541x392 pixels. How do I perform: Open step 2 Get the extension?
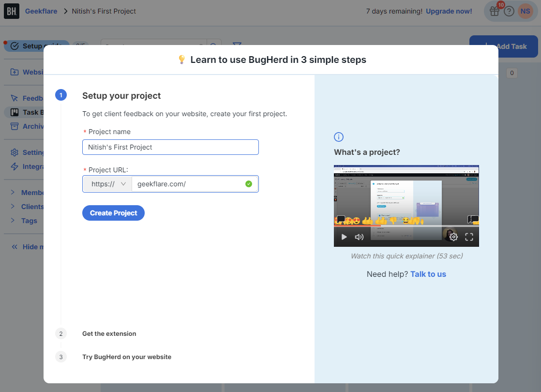point(109,333)
